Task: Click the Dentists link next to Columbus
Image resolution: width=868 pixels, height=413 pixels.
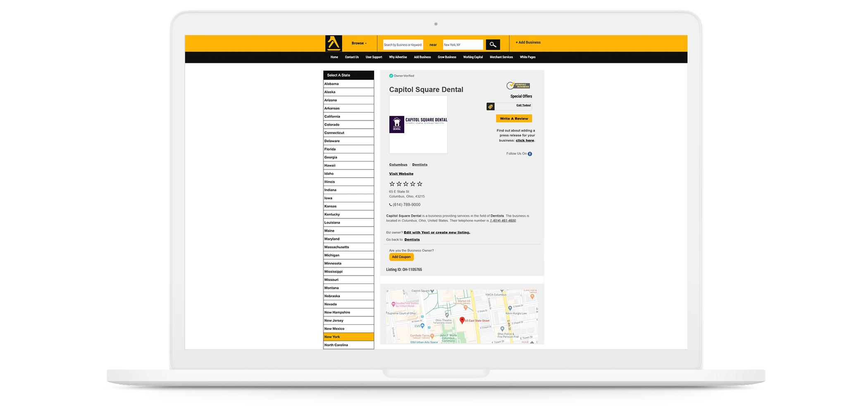Action: click(420, 165)
